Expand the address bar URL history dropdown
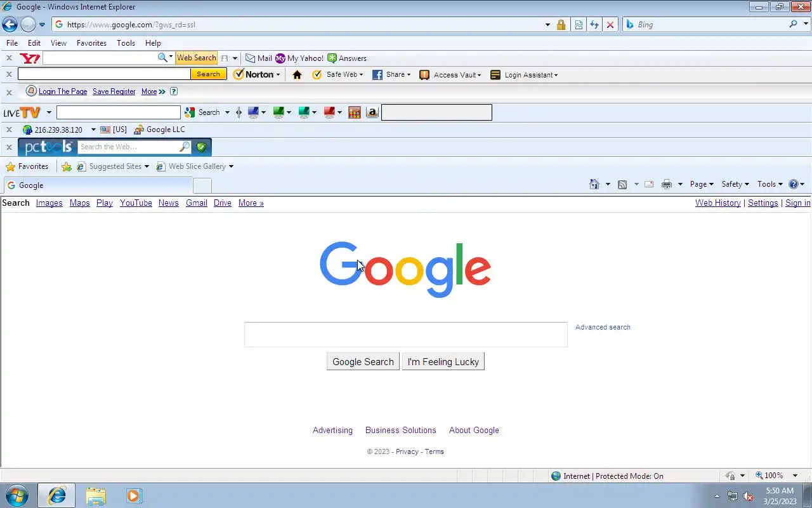 point(547,25)
